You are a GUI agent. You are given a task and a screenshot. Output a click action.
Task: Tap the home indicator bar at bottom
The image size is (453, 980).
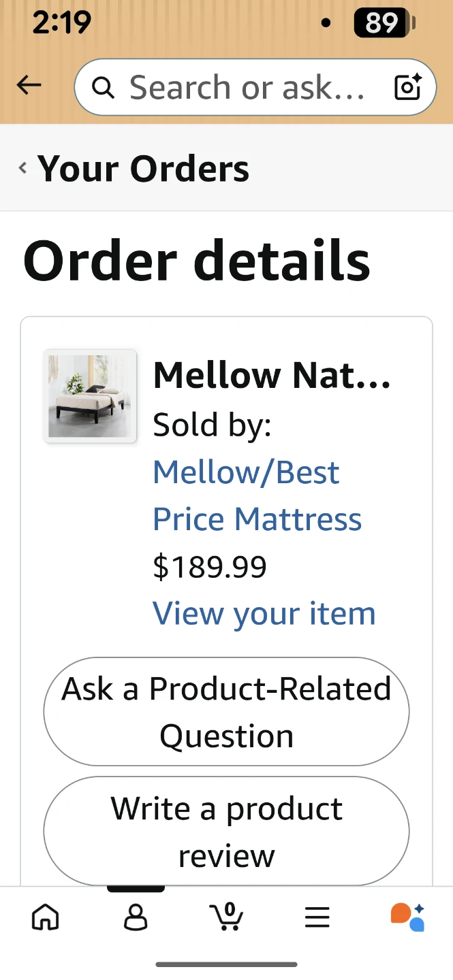(x=226, y=964)
